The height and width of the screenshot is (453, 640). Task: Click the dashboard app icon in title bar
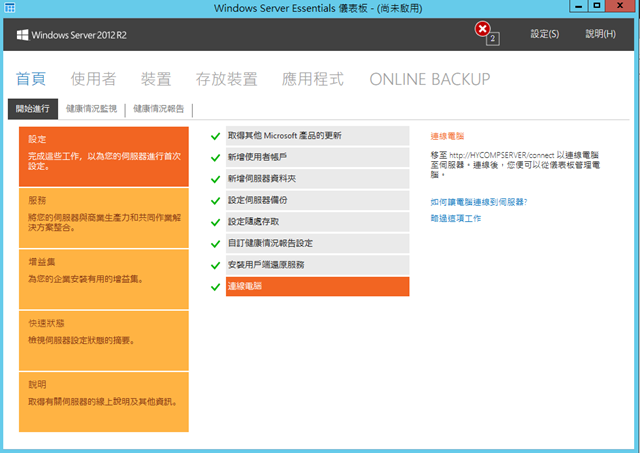[x=9, y=7]
